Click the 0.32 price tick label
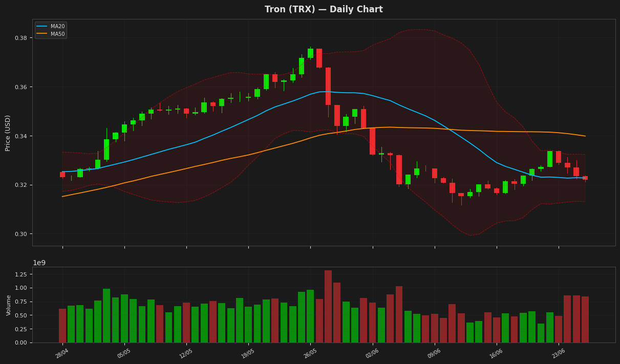 tap(22, 185)
